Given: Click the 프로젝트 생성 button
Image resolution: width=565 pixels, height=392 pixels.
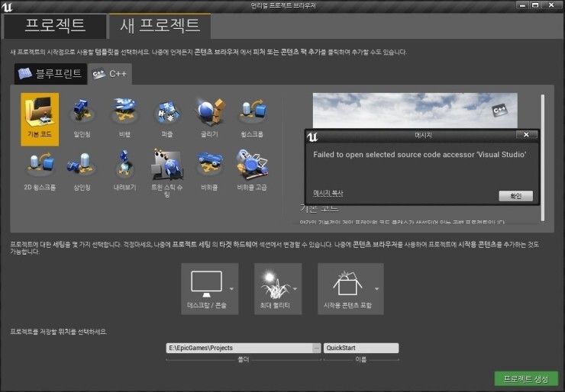Looking at the screenshot, I should (x=526, y=379).
